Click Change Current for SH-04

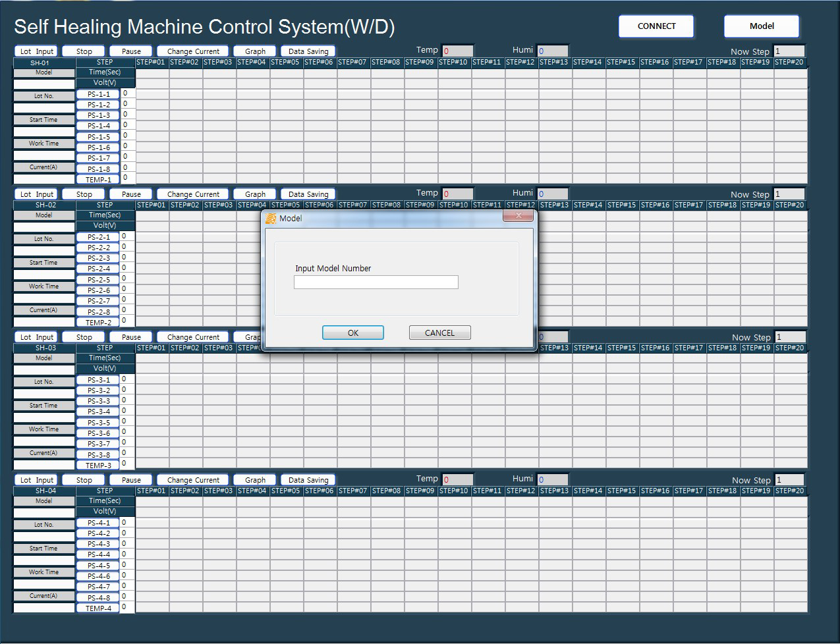[x=193, y=480]
